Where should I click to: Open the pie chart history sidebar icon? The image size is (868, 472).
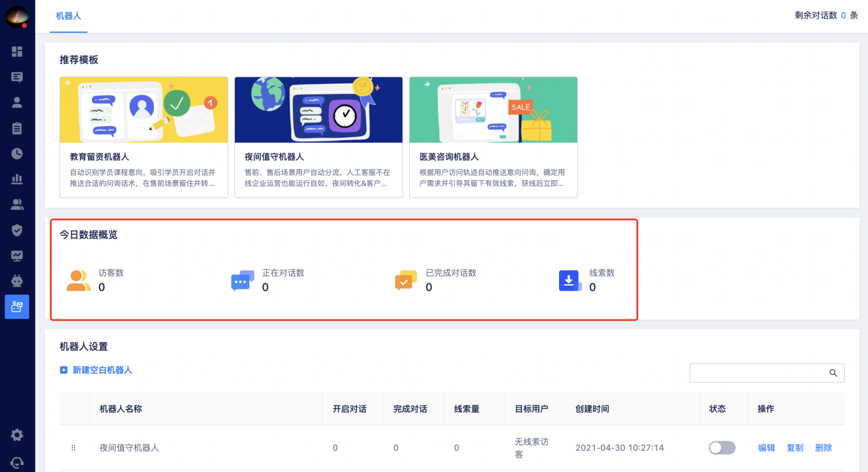17,153
